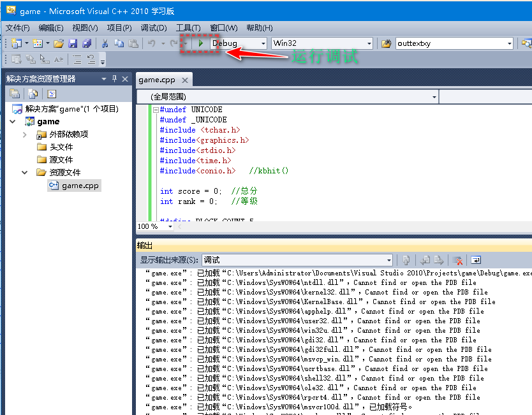Go to previous message in the Output panel
This screenshot has height=415, width=532.
click(425, 260)
